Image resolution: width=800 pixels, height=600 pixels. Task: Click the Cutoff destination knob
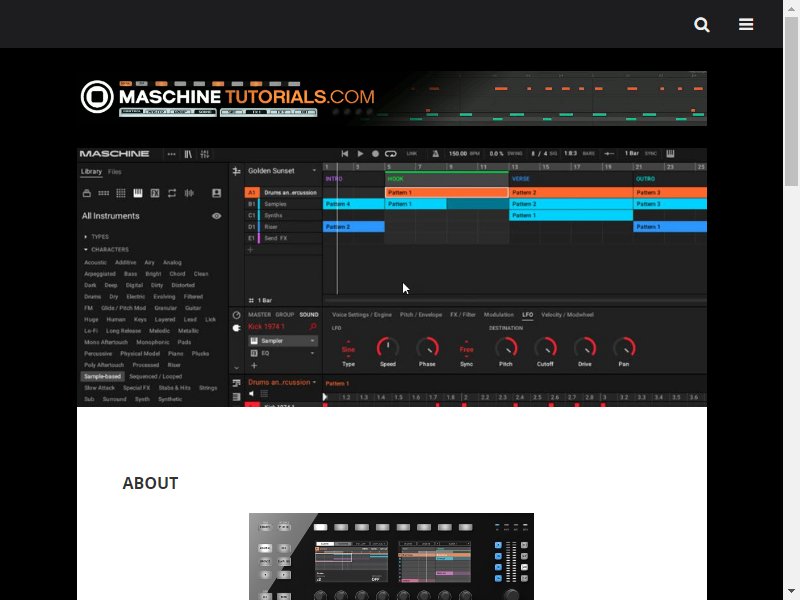tap(545, 348)
